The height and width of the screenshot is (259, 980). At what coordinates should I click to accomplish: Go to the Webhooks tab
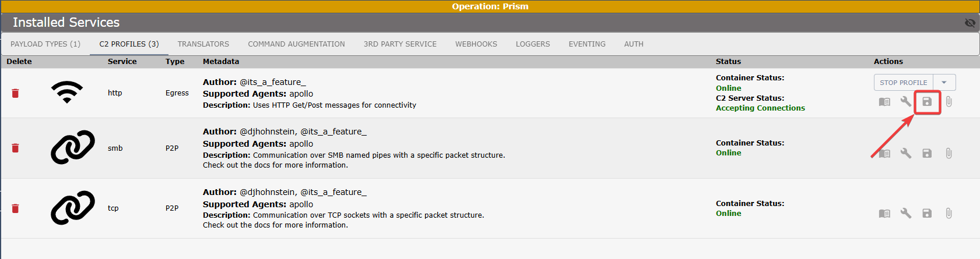pyautogui.click(x=476, y=44)
